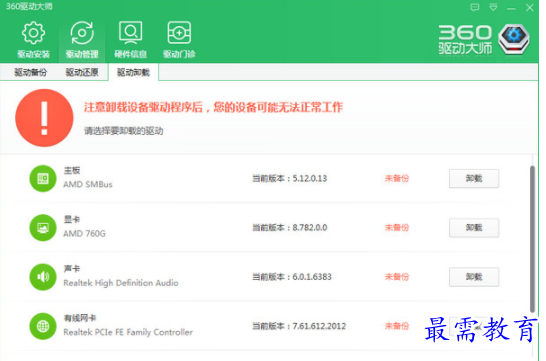
Task: Click version 8.782.0.0 text
Action: coord(310,228)
